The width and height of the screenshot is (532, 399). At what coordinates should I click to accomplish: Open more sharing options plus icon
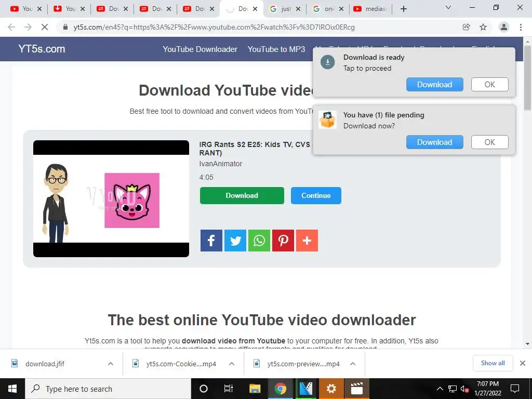[x=307, y=241]
